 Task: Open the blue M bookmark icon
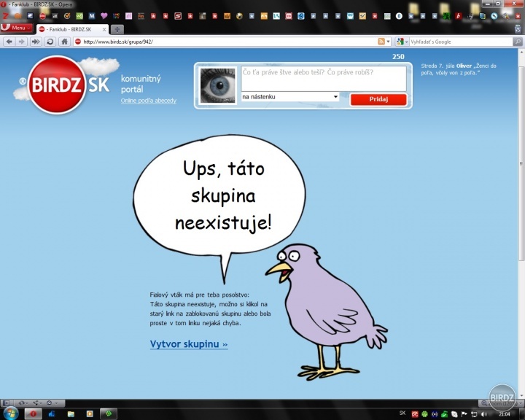click(x=92, y=16)
